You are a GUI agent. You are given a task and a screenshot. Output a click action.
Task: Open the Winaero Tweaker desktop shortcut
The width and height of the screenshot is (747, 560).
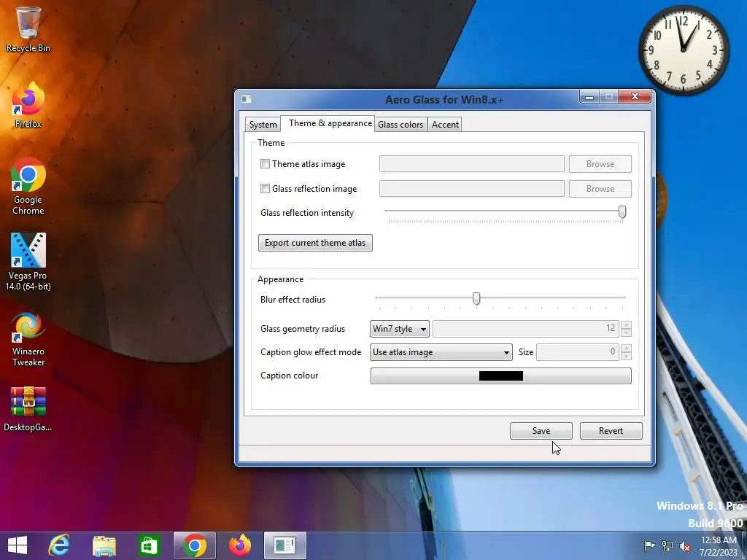point(28,339)
